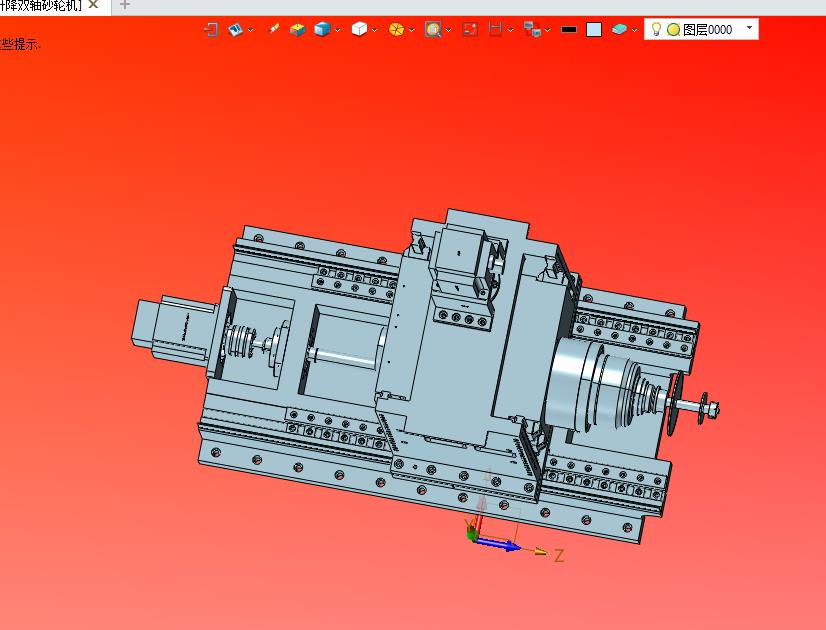
Task: Click the teal slab material icon
Action: (x=620, y=29)
